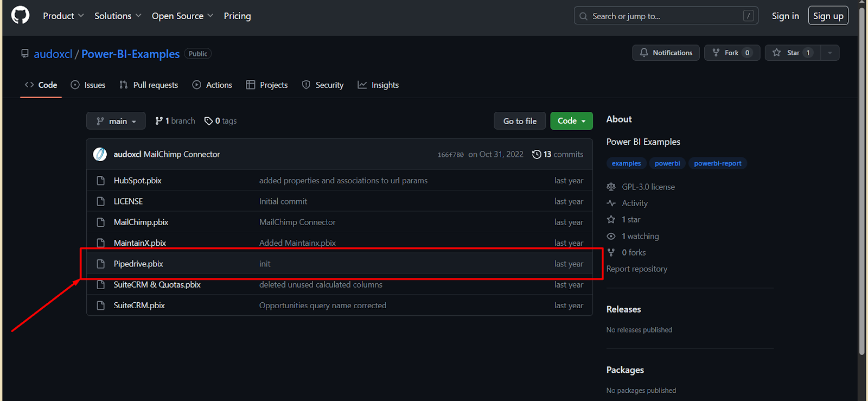Open 'added properties and associations' commit message
The image size is (868, 401).
coord(343,181)
